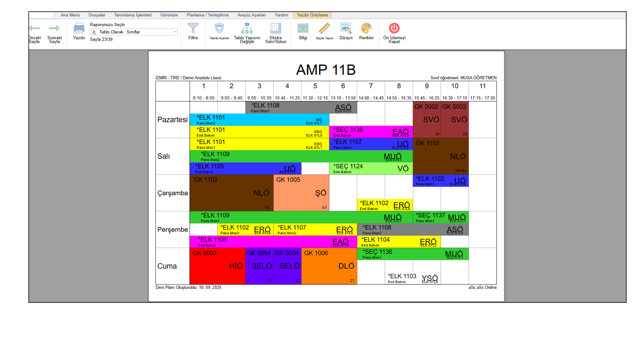This screenshot has width=644, height=362.
Task: Open Ekstra Satır/Sütun grid icon
Action: (276, 29)
